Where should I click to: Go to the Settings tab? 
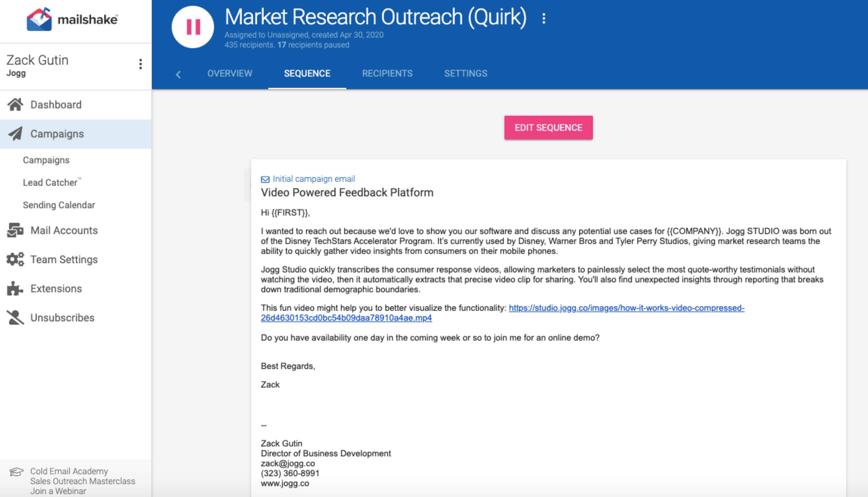pos(466,73)
